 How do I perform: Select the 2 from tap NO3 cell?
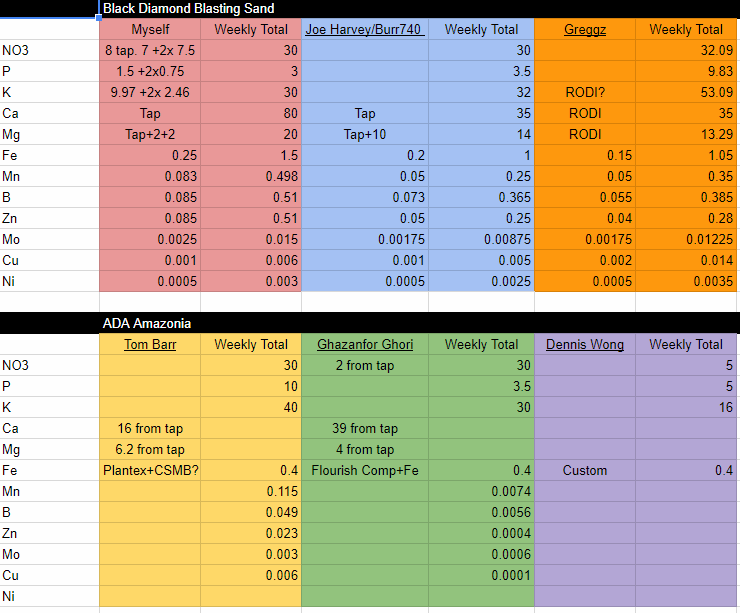coord(365,365)
